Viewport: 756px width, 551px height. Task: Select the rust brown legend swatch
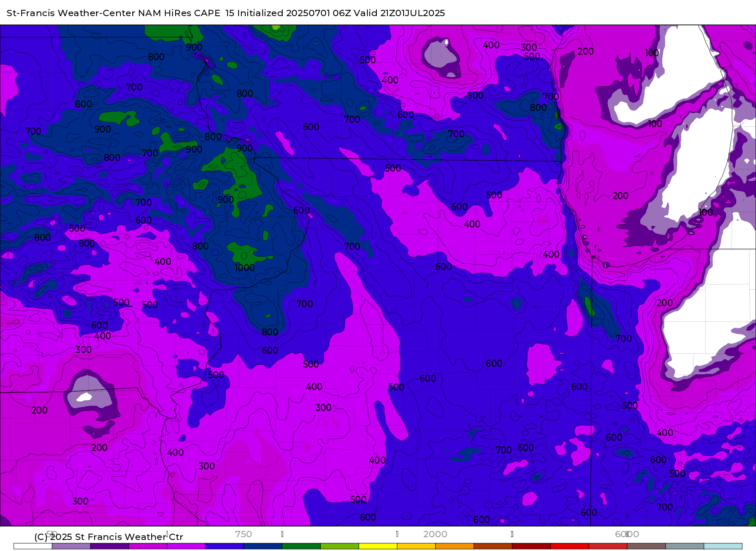point(493,546)
